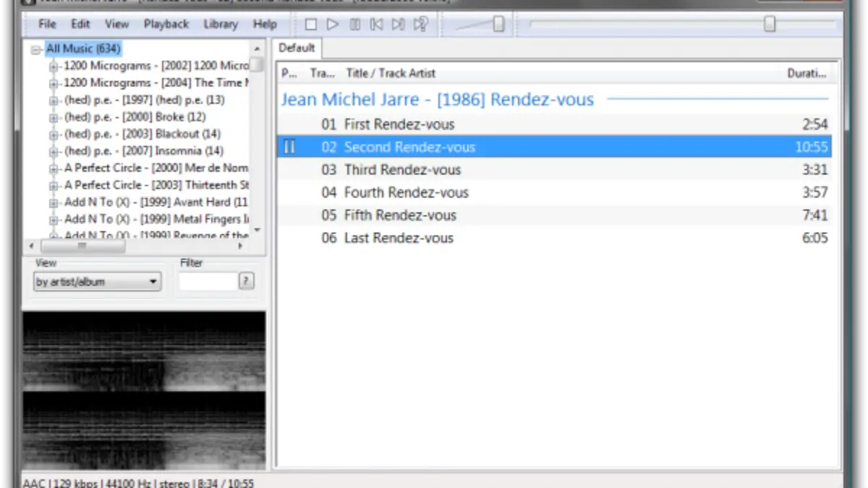Play a random track via toolbar button
The width and height of the screenshot is (868, 488).
pos(420,25)
